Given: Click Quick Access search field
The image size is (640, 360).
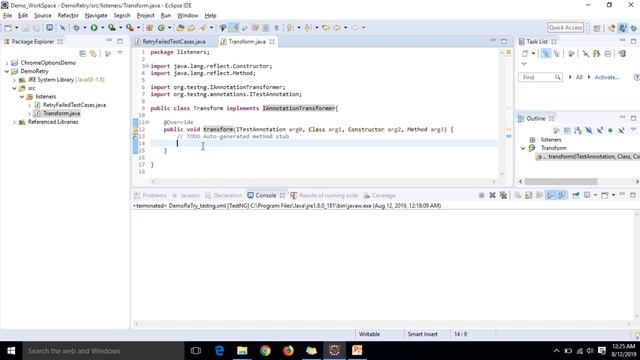Looking at the screenshot, I should 565,28.
